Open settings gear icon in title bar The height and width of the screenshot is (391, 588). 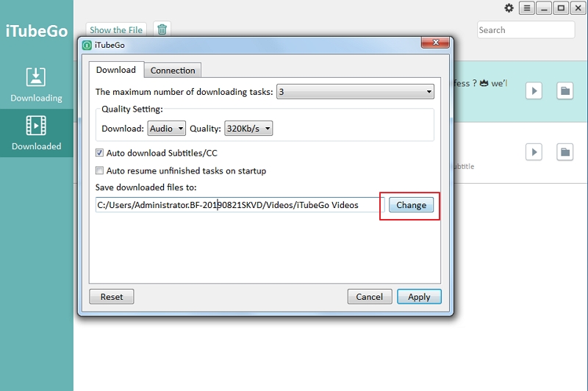tap(509, 8)
